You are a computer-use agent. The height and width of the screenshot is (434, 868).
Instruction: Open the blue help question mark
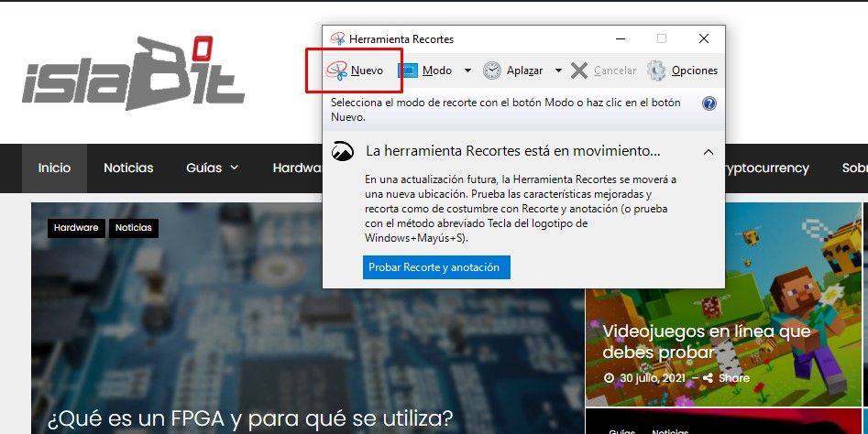tap(709, 103)
